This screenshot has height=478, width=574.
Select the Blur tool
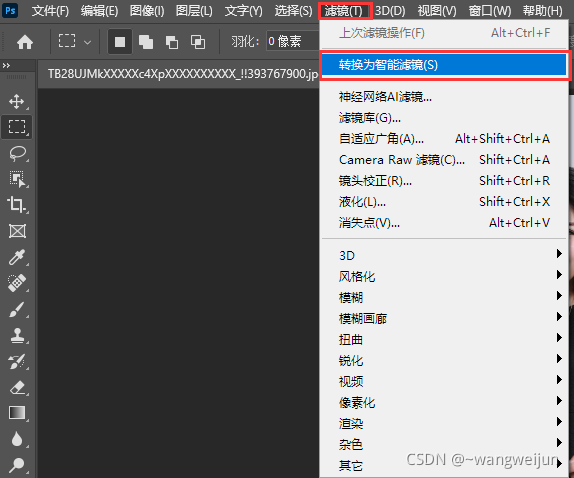tap(17, 438)
